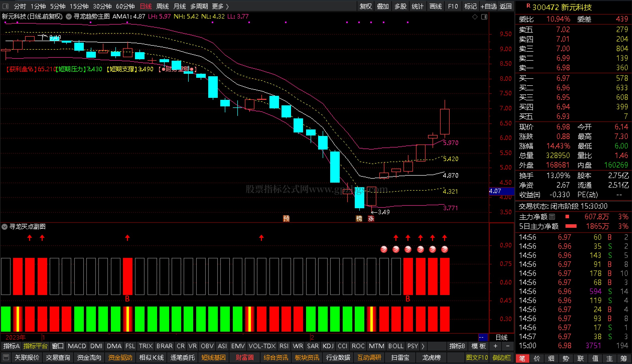Expand the 寻龙买点副图 indicator dropdown

[5, 227]
